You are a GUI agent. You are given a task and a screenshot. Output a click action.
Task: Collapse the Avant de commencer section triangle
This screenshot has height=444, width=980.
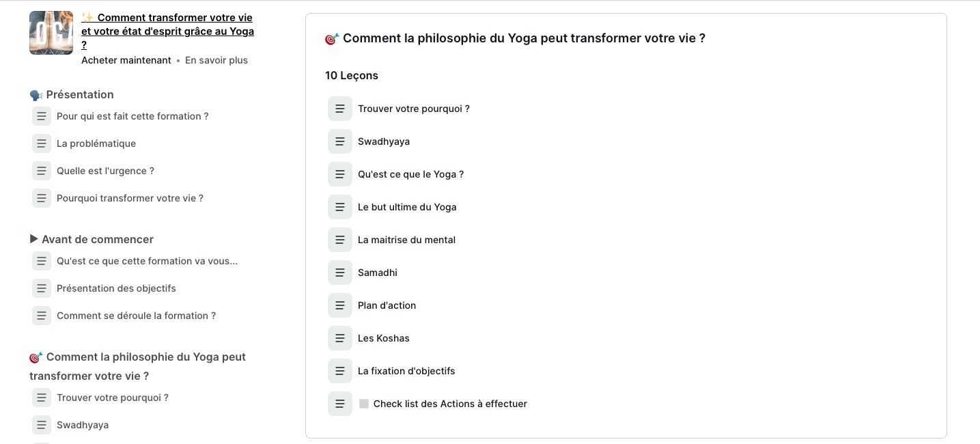point(34,239)
